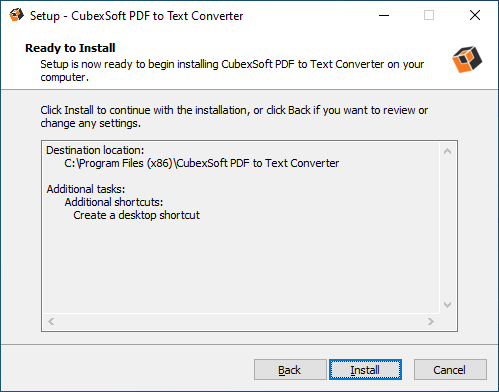Click the horizontal scrollbar track in the summary box

point(241,321)
